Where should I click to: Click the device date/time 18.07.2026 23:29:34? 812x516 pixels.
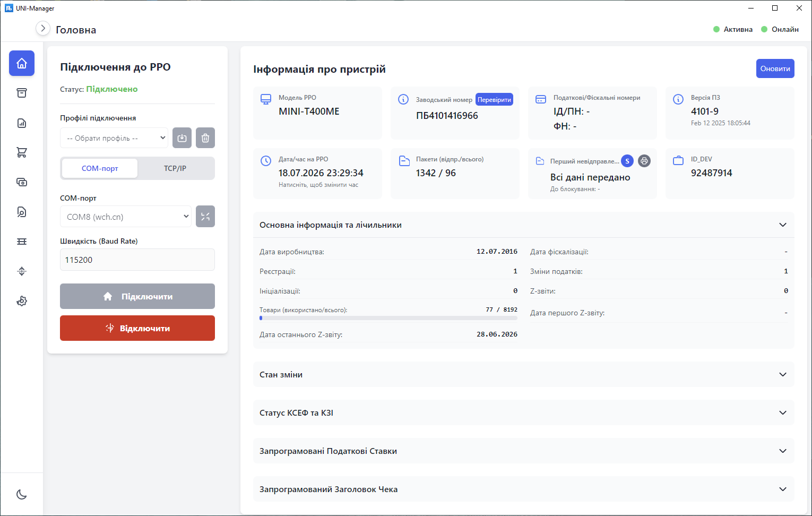(x=321, y=173)
